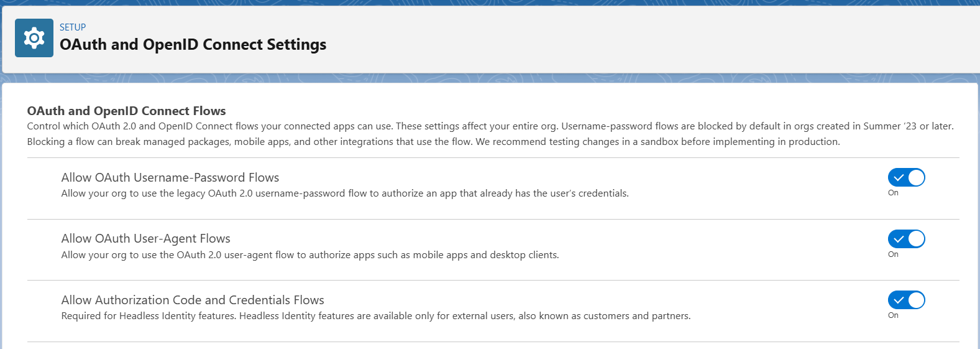Click the Setup gear icon

(34, 38)
